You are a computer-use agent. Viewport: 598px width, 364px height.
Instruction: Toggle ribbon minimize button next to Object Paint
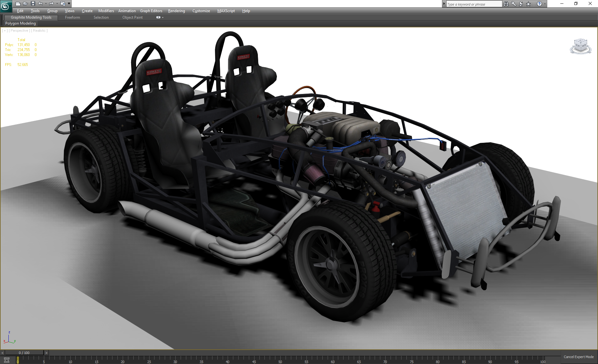pyautogui.click(x=158, y=17)
